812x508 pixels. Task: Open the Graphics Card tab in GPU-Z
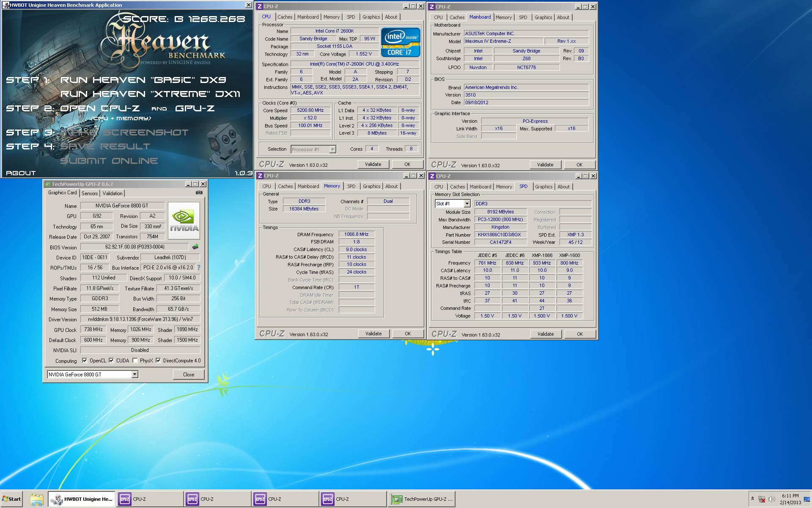pyautogui.click(x=63, y=193)
